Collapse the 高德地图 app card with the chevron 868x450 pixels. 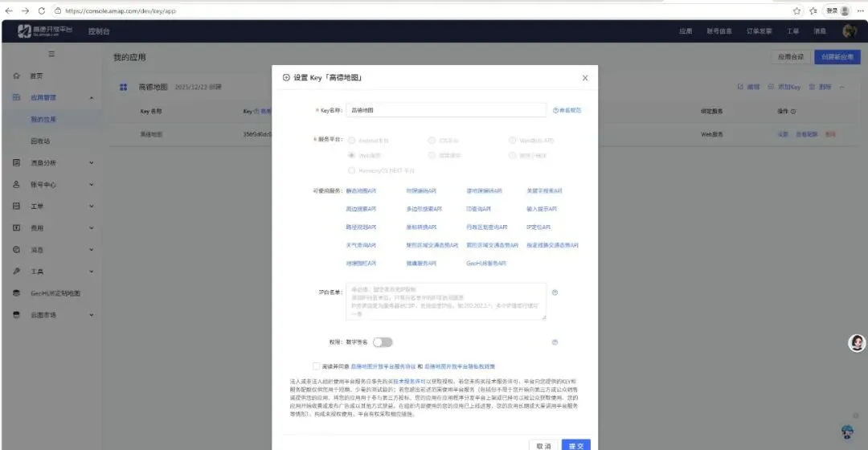click(x=842, y=87)
